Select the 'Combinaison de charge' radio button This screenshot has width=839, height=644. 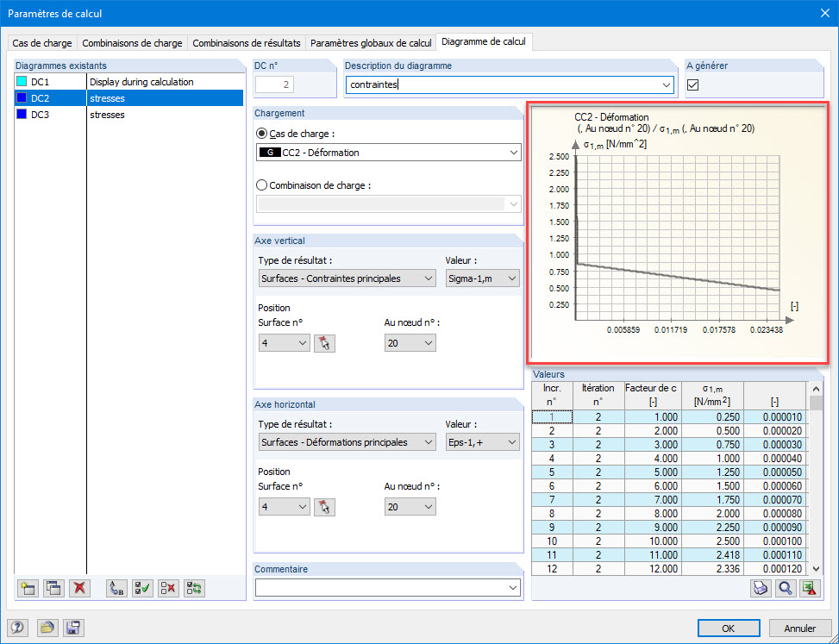261,185
